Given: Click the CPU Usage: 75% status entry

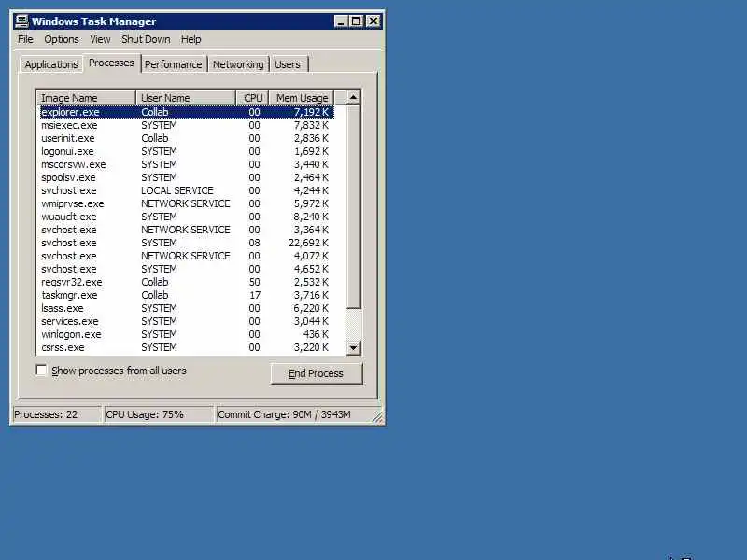Looking at the screenshot, I should pos(158,414).
